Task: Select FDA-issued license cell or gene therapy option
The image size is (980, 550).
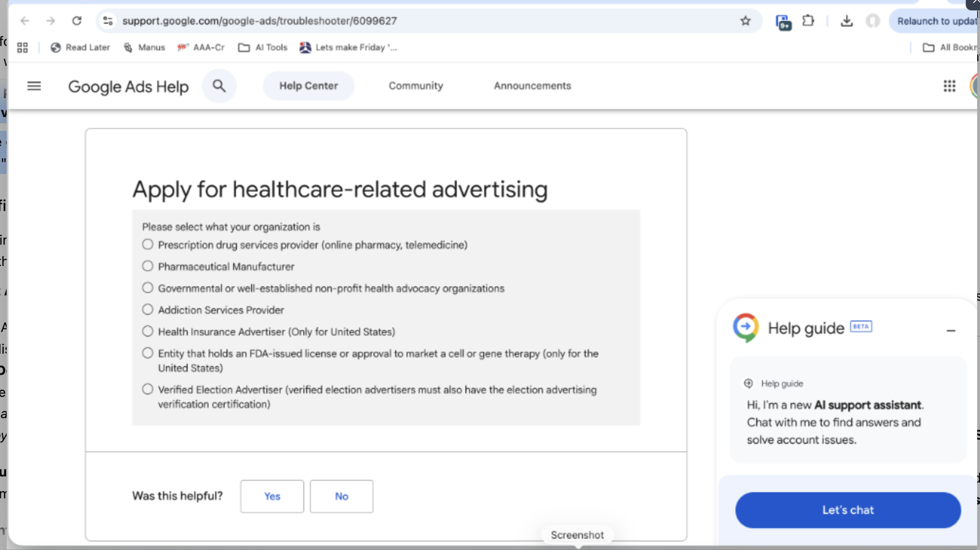Action: click(148, 353)
